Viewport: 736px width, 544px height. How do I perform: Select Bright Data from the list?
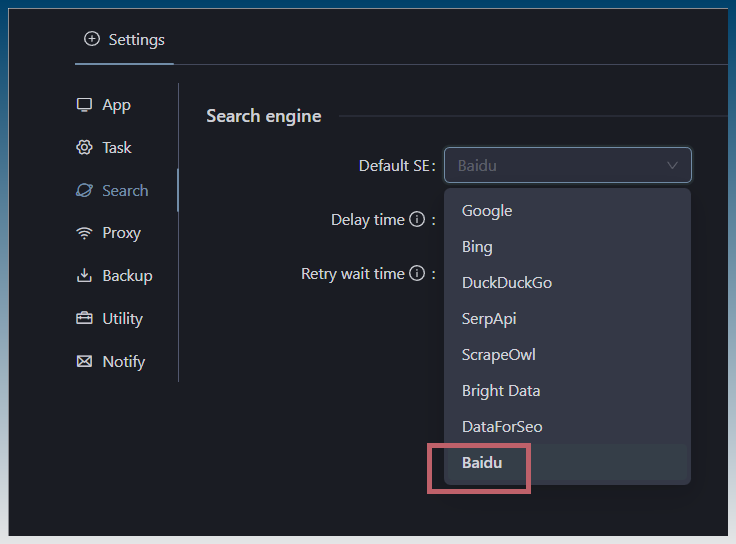tap(501, 391)
